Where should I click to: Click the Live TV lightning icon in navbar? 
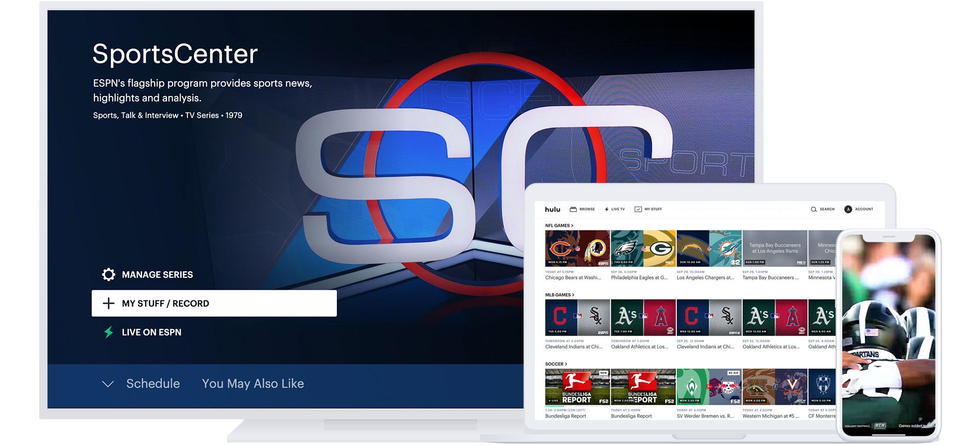[x=606, y=209]
